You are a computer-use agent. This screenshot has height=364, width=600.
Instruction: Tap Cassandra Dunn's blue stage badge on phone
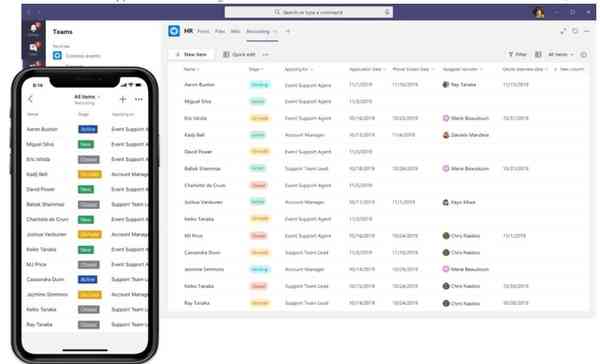pyautogui.click(x=88, y=279)
